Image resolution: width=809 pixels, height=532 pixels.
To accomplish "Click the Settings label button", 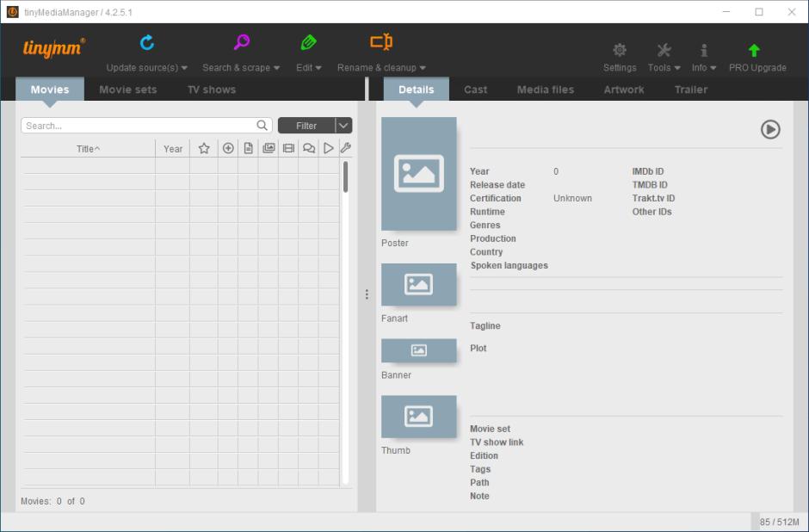I will pos(620,68).
